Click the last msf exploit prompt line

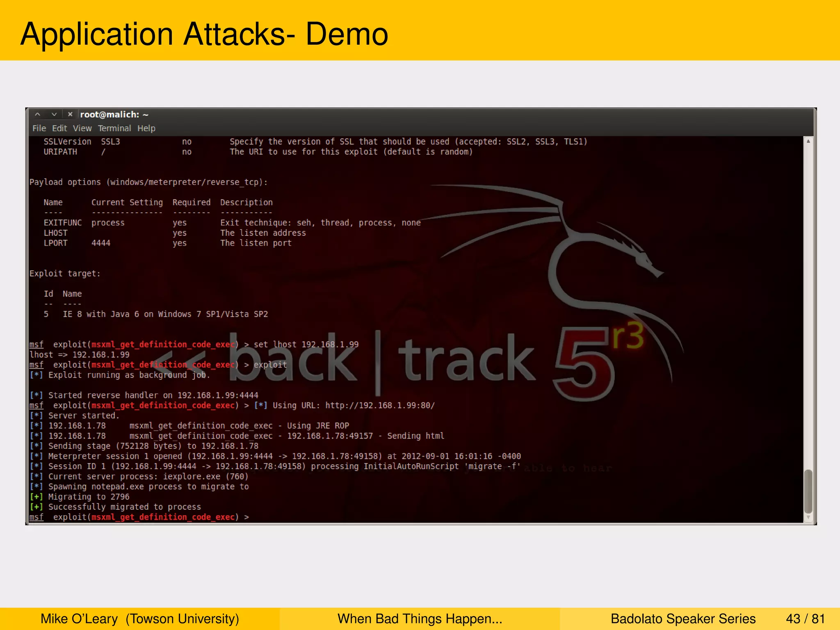click(x=139, y=517)
